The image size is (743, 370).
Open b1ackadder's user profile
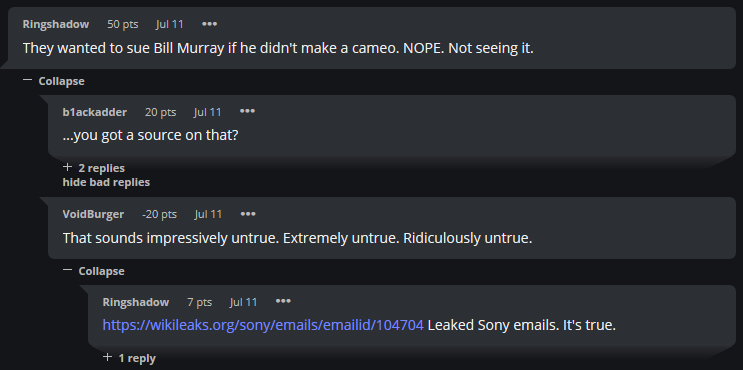[95, 112]
